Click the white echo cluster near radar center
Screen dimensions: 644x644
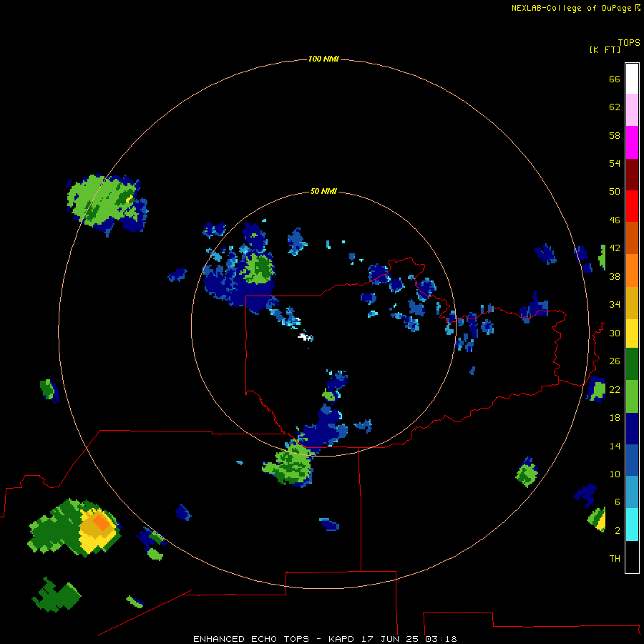pyautogui.click(x=304, y=337)
